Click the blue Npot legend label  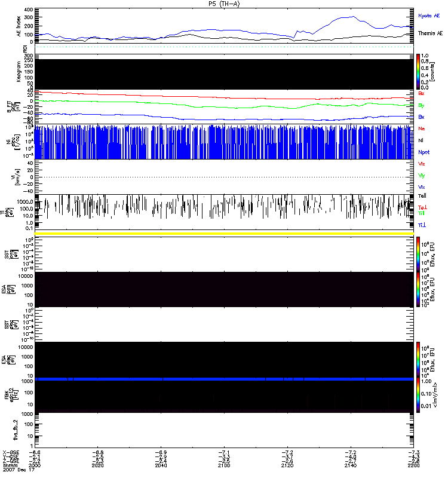423,152
